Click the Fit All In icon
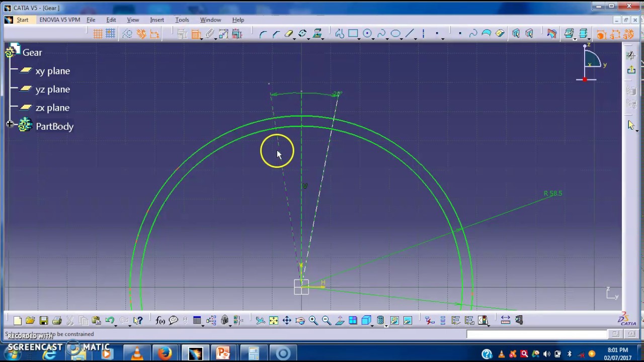This screenshot has height=362, width=644. click(x=274, y=320)
